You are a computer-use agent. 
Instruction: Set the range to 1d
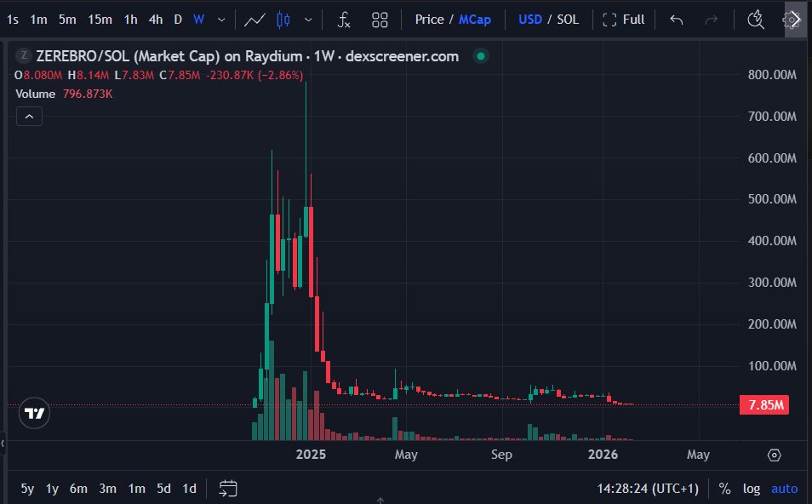189,489
